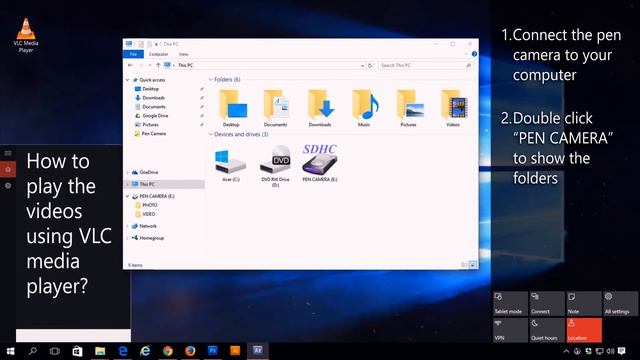Toggle Quiet hours quick action
The width and height of the screenshot is (640, 360).
547,330
